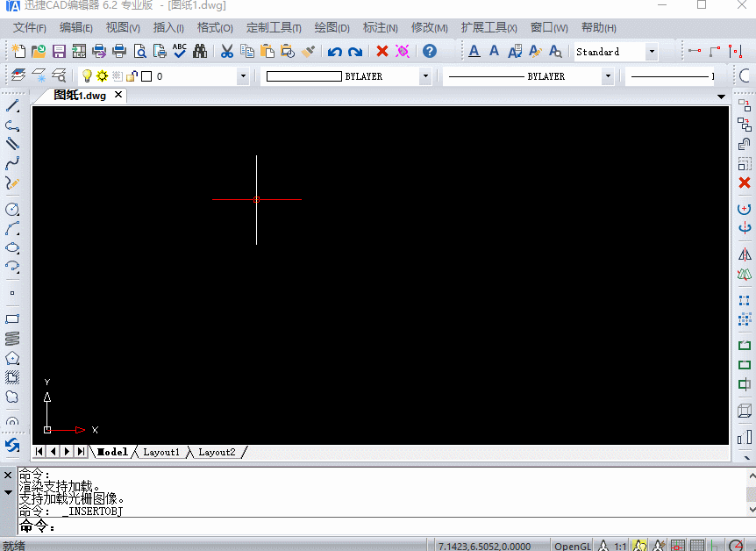Viewport: 756px width, 551px height.
Task: Close the command line panel
Action: coord(8,476)
